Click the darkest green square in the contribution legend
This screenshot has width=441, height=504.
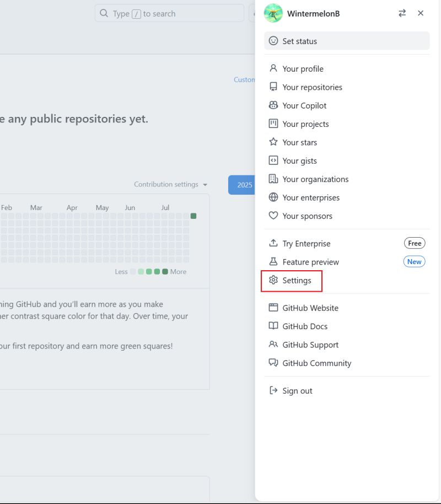[x=164, y=271]
